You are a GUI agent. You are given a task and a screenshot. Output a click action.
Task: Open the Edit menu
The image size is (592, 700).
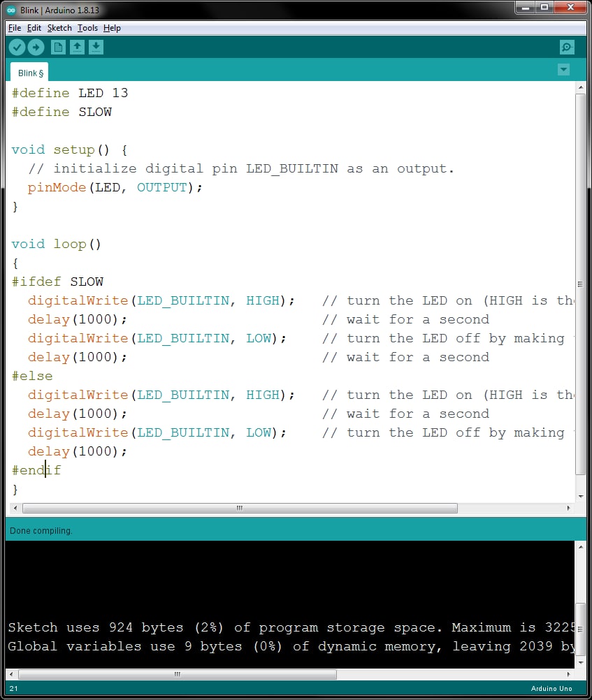pos(34,28)
